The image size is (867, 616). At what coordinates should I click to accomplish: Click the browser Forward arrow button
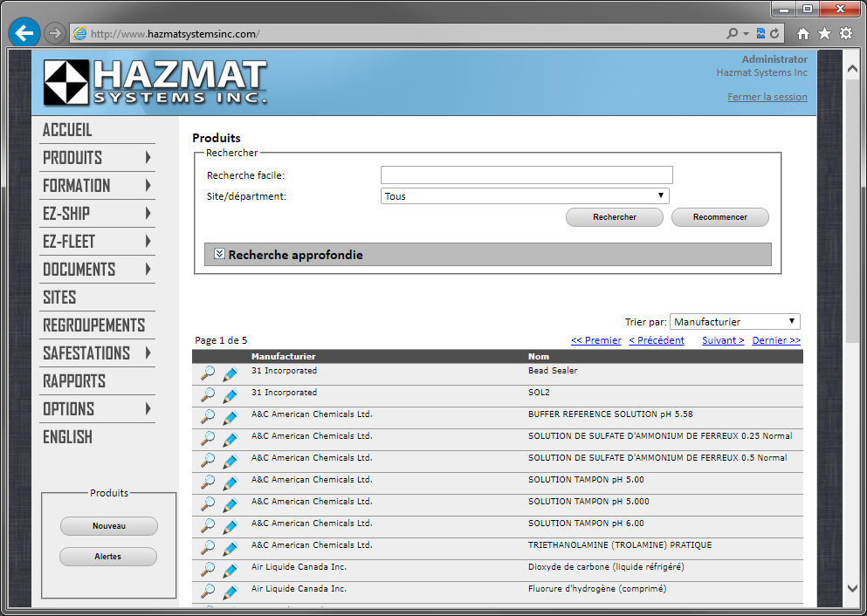[x=54, y=34]
